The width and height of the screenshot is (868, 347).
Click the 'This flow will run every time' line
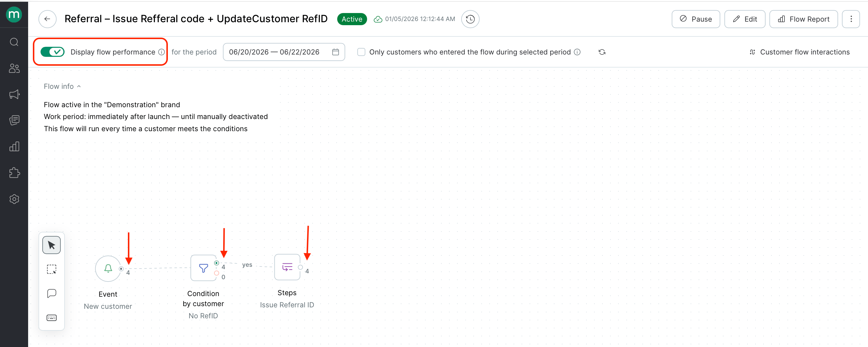(146, 129)
